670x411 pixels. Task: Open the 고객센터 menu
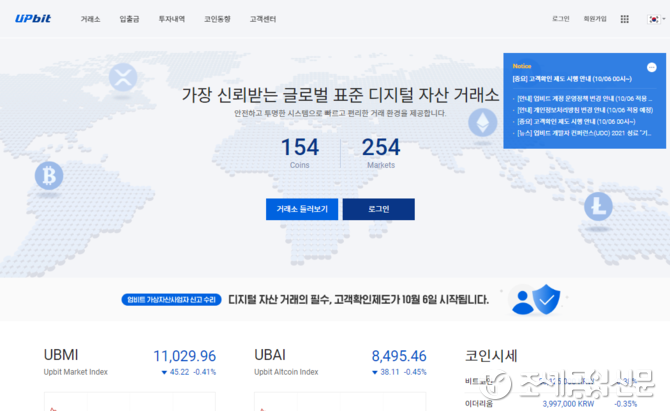[263, 19]
